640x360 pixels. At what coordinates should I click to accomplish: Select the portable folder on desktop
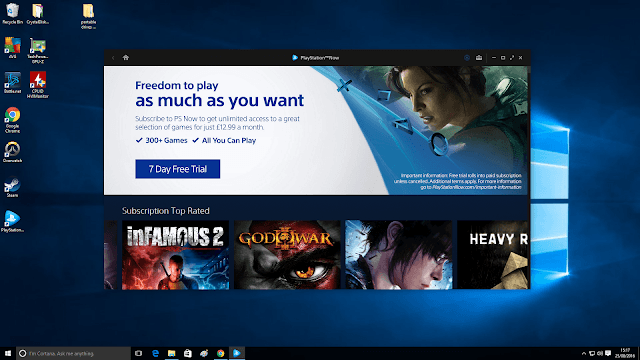coord(89,16)
